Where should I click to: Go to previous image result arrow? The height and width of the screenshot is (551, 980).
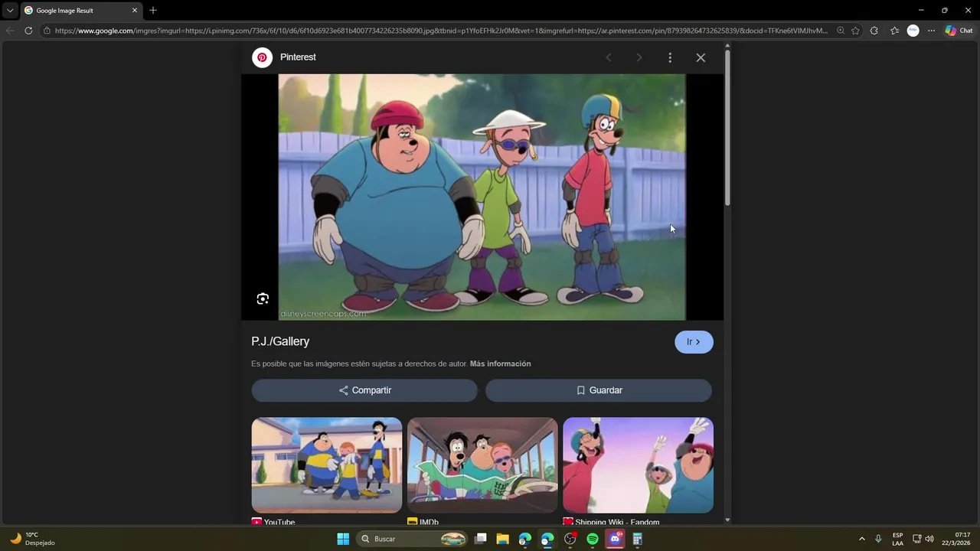point(609,57)
